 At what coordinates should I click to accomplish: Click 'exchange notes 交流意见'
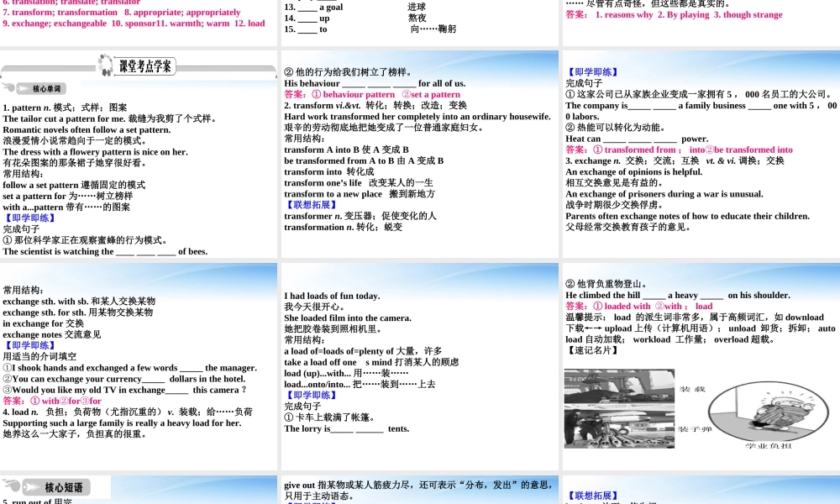(51, 334)
